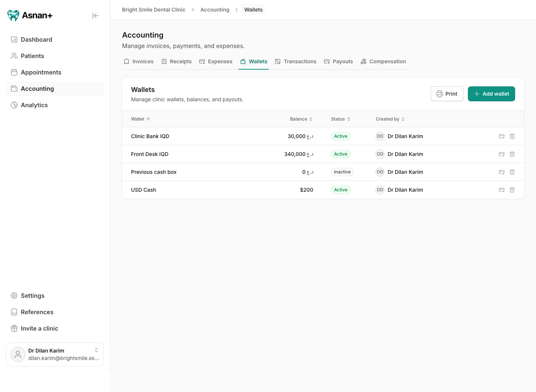Click Dr Dilan Karim in Previous cash box row

tap(405, 172)
